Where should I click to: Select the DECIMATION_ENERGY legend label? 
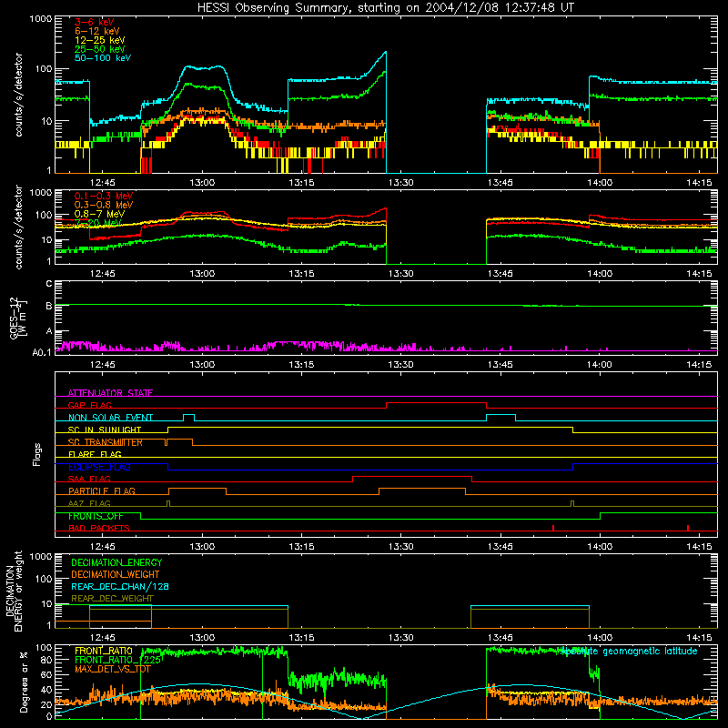[x=116, y=562]
